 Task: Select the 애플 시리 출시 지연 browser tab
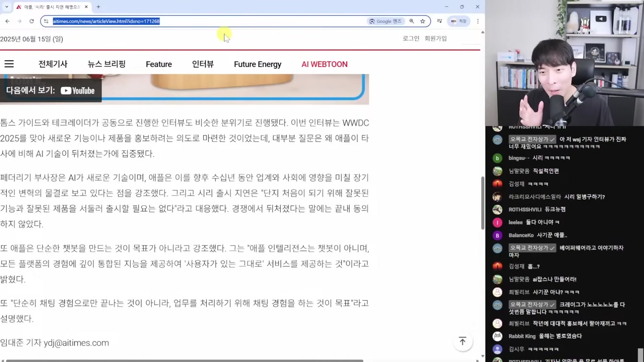tap(52, 7)
